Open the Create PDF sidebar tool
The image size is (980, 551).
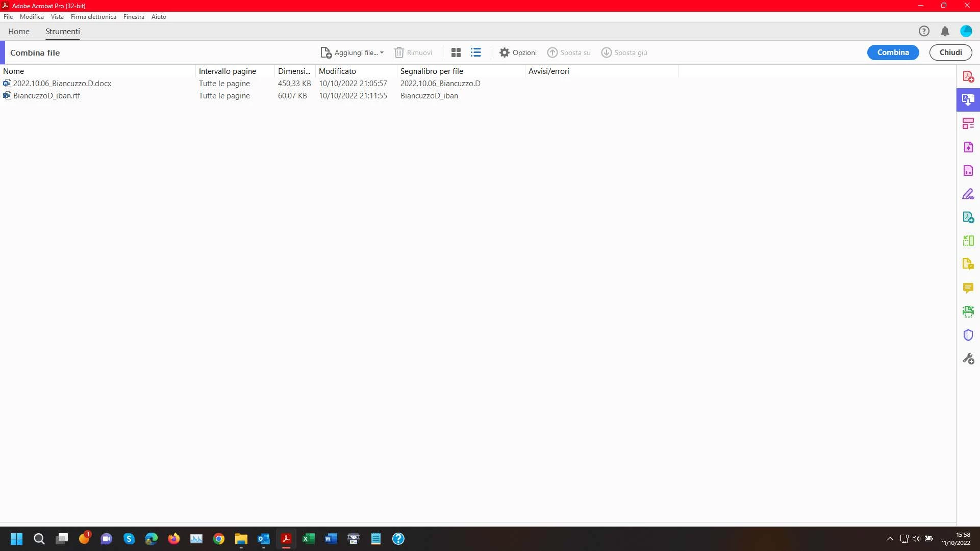pyautogui.click(x=968, y=76)
